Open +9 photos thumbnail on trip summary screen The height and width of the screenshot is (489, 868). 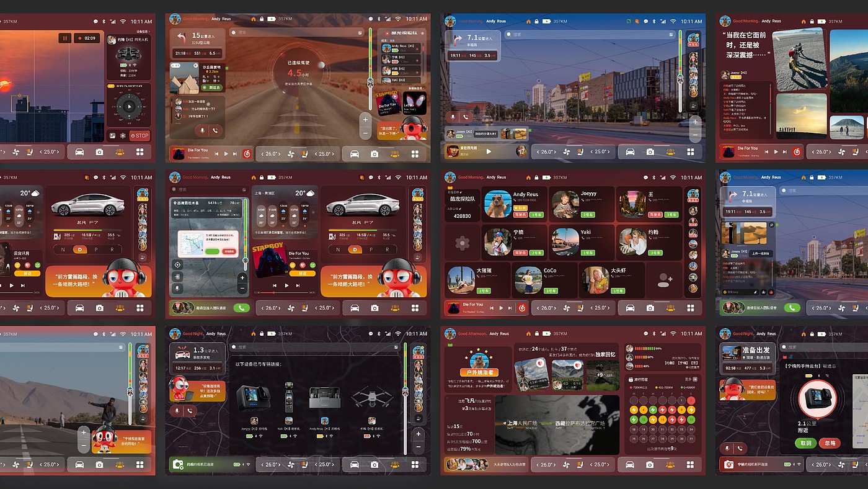(603, 375)
